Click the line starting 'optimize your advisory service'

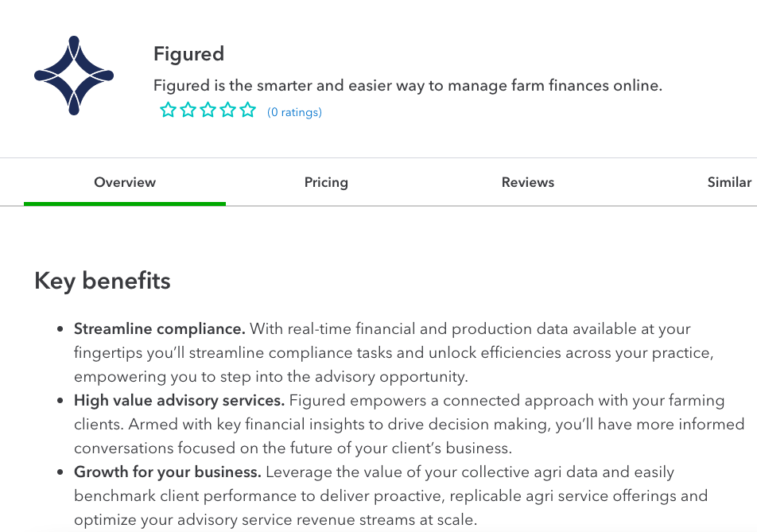click(x=275, y=519)
